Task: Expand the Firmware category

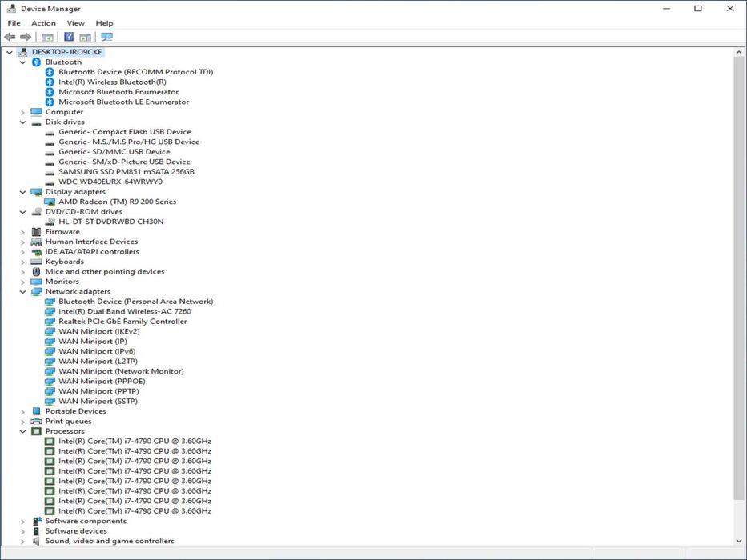Action: click(x=22, y=232)
